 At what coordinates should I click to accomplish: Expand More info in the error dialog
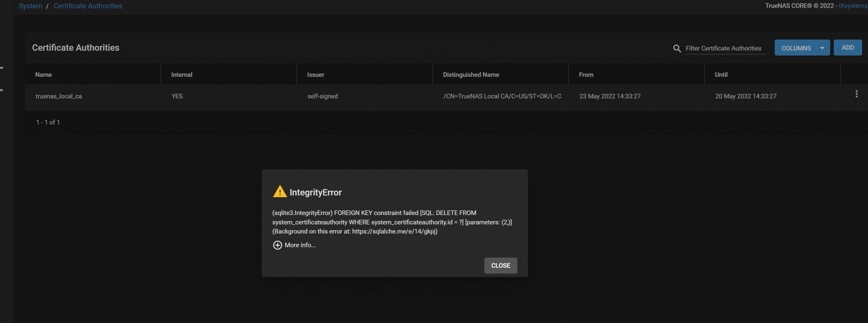pyautogui.click(x=294, y=245)
